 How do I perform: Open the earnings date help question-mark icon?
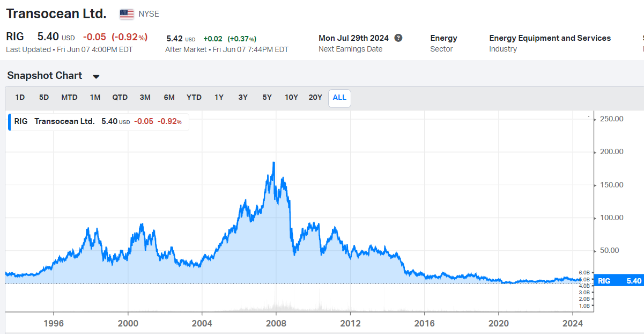click(x=398, y=38)
